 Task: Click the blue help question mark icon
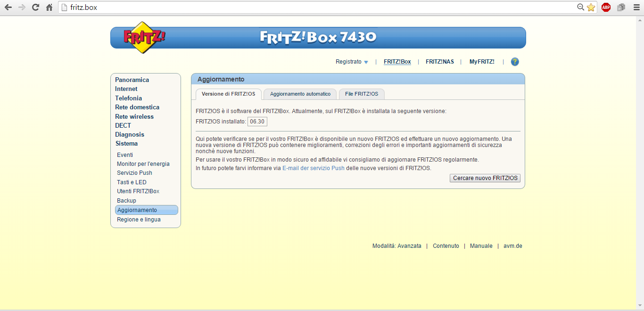click(515, 62)
